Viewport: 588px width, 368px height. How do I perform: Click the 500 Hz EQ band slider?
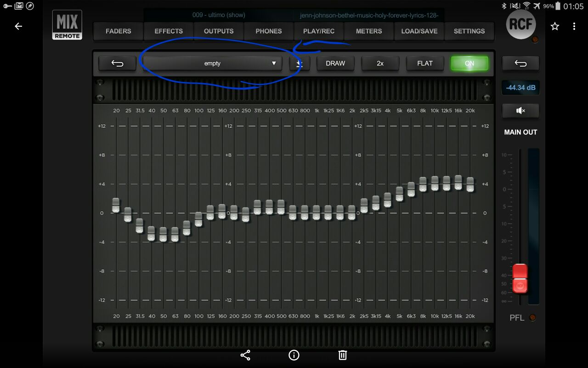281,207
